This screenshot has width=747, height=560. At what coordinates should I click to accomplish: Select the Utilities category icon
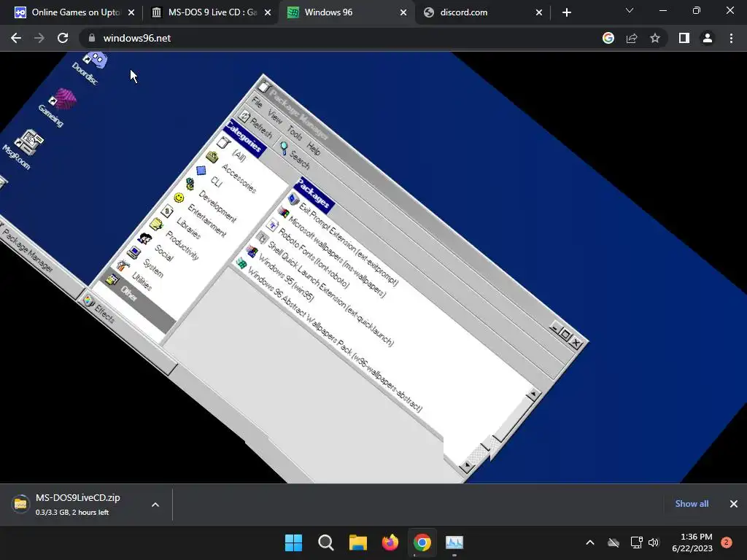123,265
